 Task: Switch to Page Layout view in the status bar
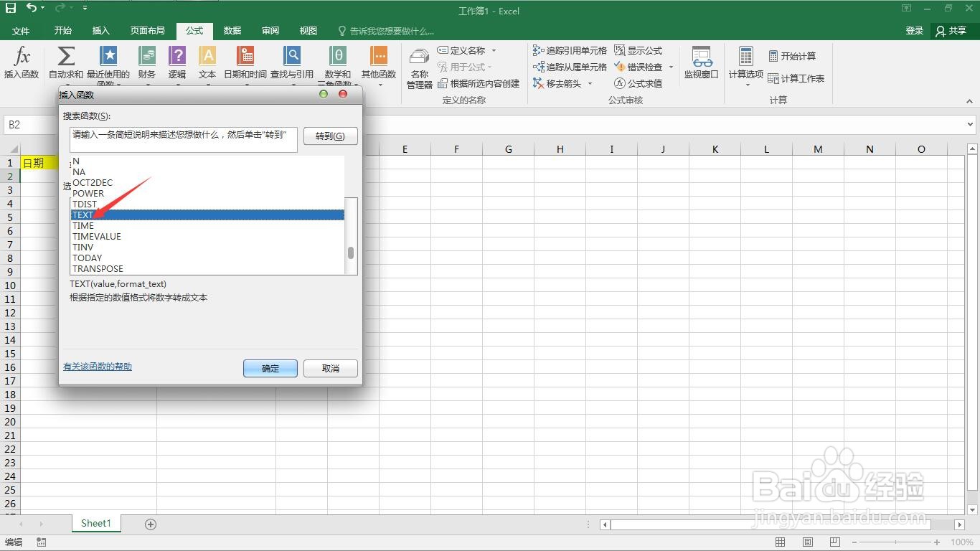[808, 542]
